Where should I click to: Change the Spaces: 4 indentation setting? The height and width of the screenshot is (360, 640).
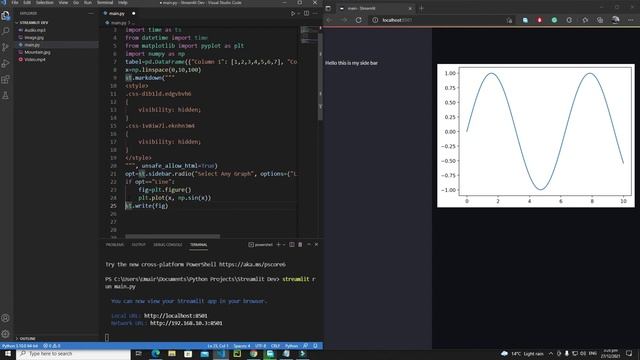coord(242,346)
